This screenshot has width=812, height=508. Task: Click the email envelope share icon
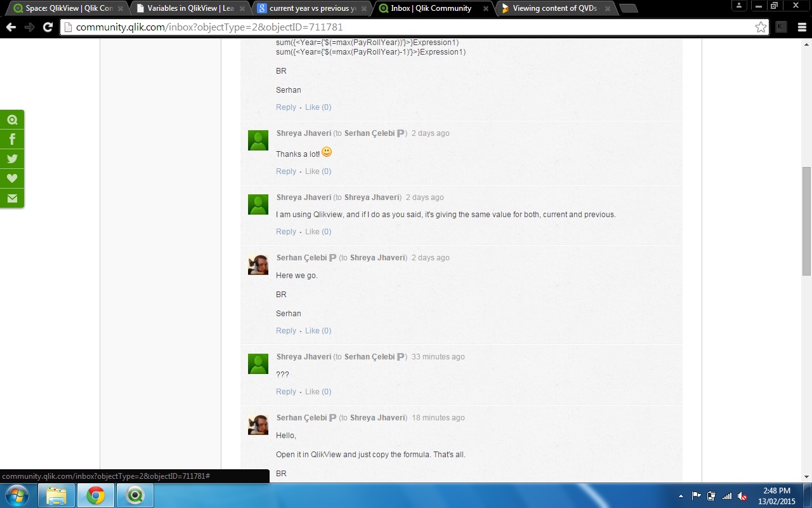(x=12, y=198)
